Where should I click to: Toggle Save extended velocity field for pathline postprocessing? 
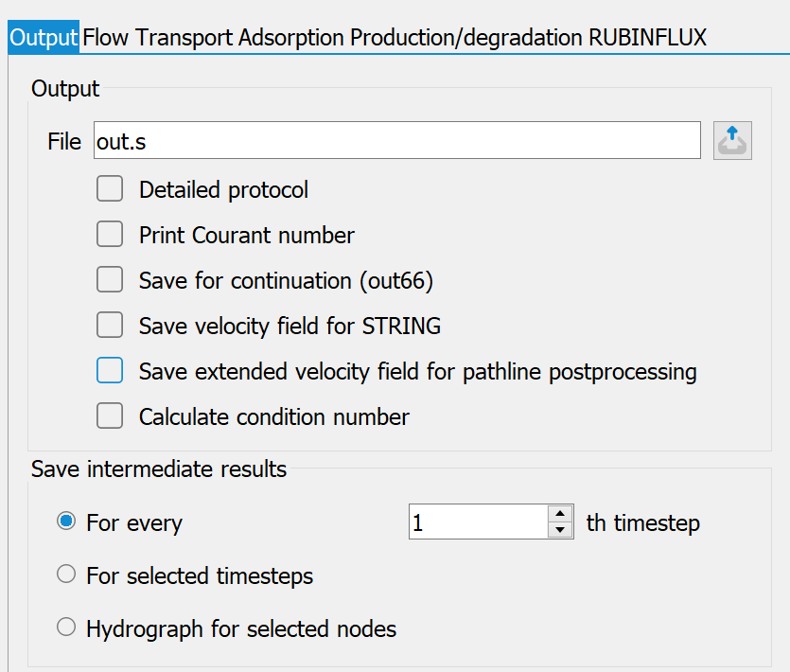pos(110,370)
